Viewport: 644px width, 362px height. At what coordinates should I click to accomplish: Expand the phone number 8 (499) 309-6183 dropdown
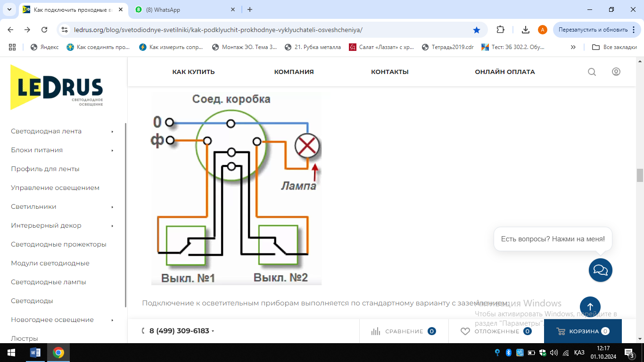click(x=213, y=331)
